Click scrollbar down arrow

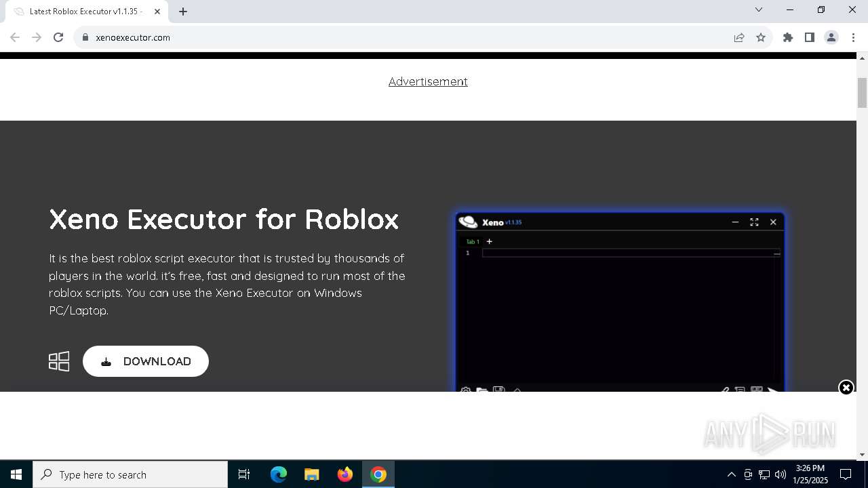point(863,455)
